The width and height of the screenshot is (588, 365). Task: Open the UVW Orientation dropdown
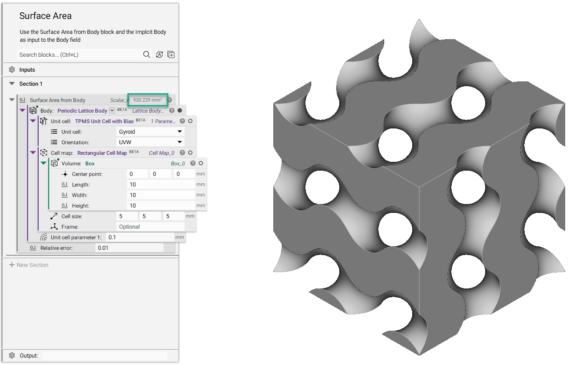[x=150, y=142]
